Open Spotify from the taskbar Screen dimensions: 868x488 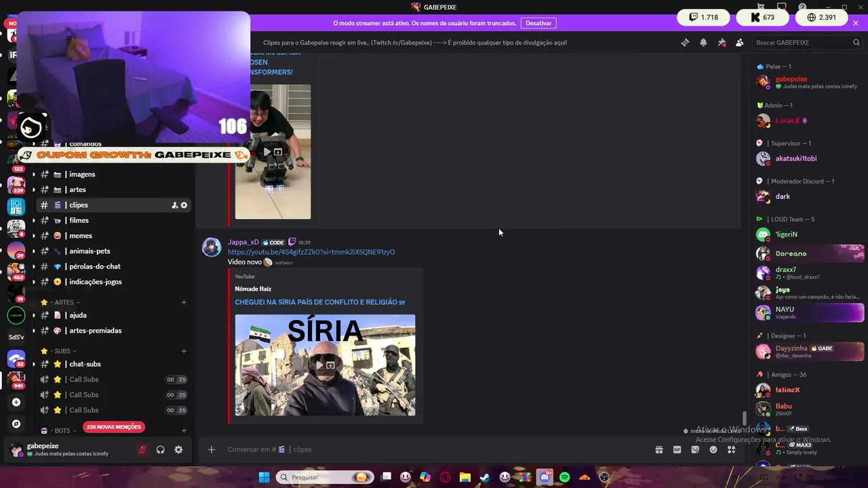565,477
